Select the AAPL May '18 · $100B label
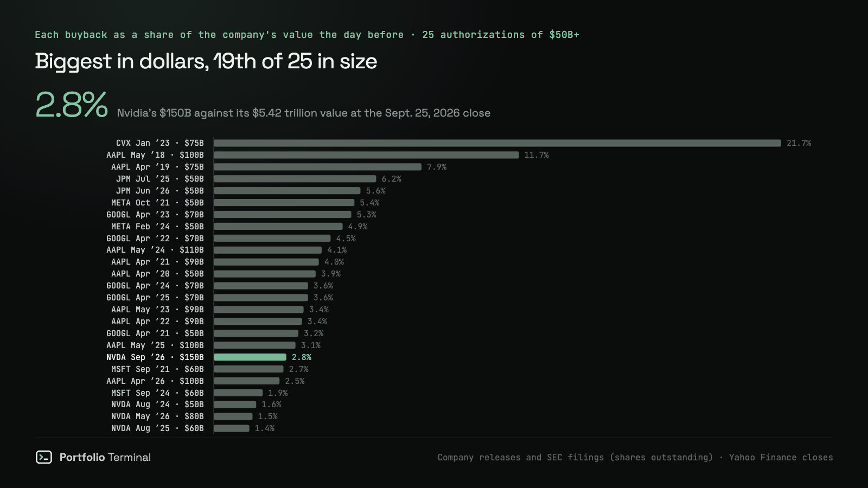 point(155,155)
